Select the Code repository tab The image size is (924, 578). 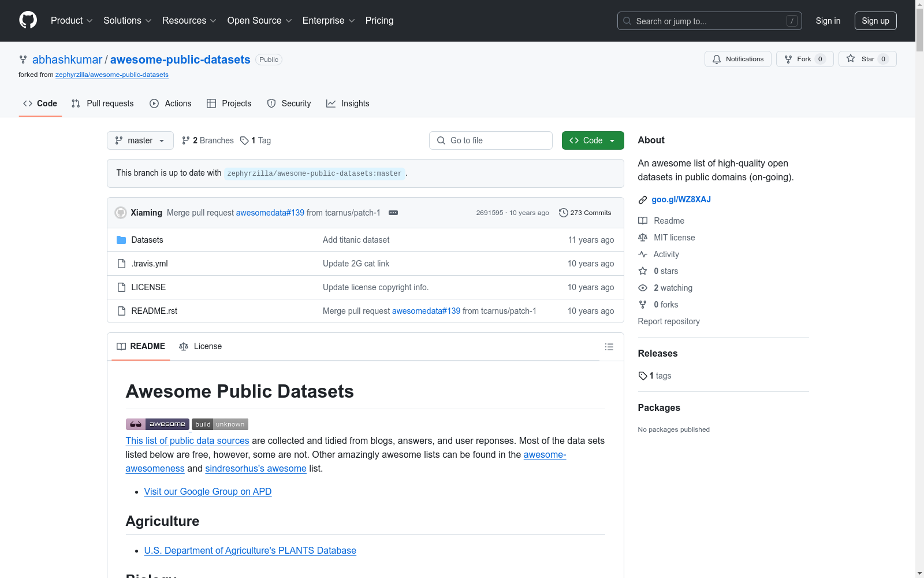click(x=40, y=103)
